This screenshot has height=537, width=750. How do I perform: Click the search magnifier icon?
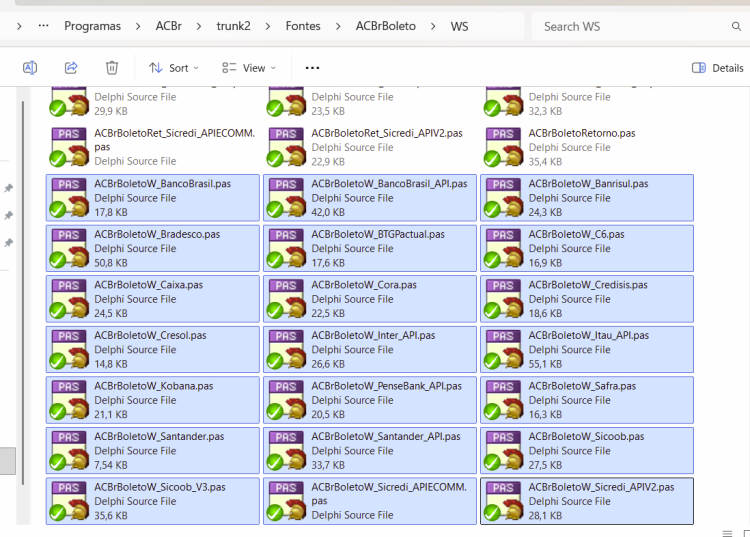(x=736, y=26)
